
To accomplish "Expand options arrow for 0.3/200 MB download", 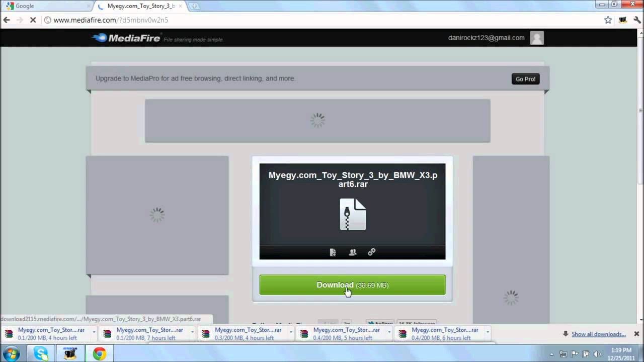I will [290, 332].
